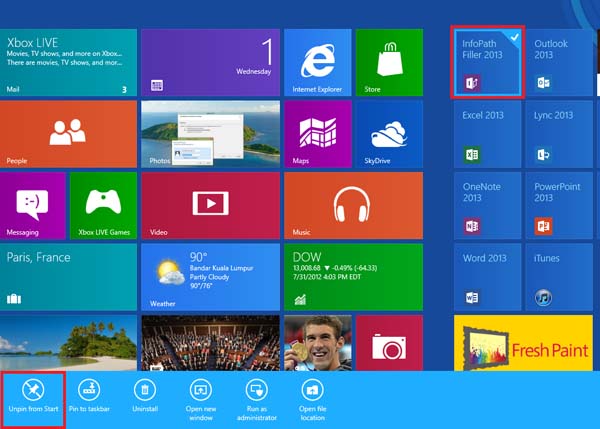Open the Weather tile
Screen dimensions: 600x429
[x=210, y=277]
